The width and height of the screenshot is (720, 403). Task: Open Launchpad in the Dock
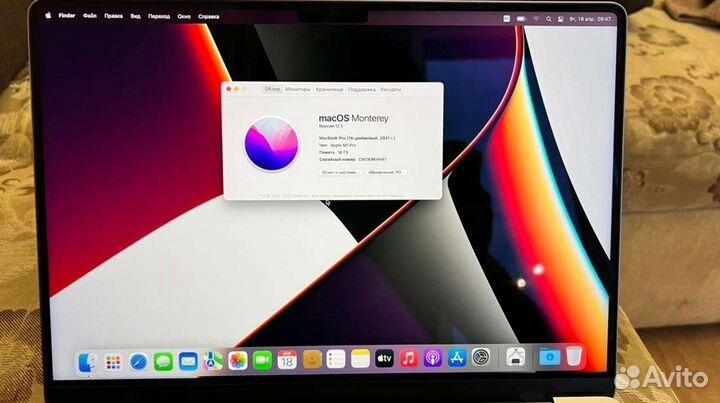113,363
